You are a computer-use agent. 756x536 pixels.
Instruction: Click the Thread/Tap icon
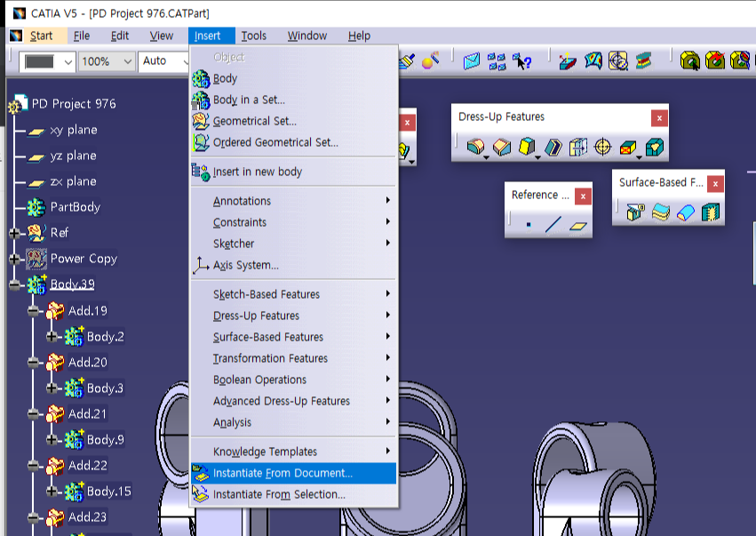coord(602,147)
